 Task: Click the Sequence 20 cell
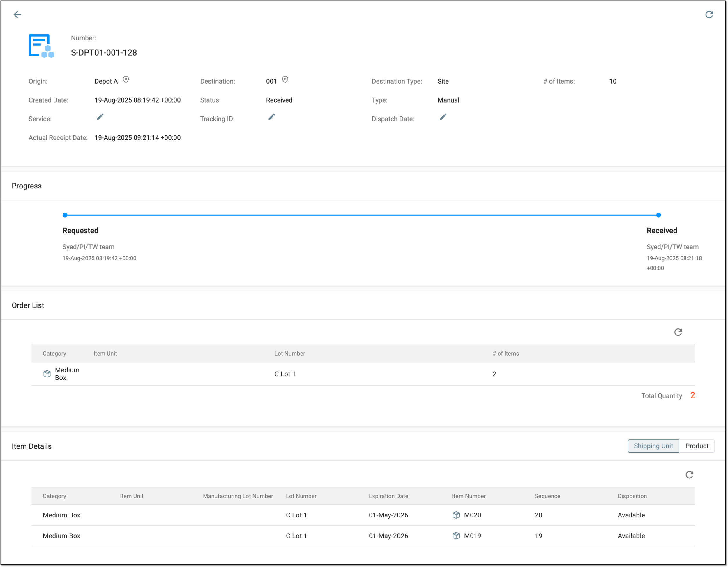click(538, 515)
